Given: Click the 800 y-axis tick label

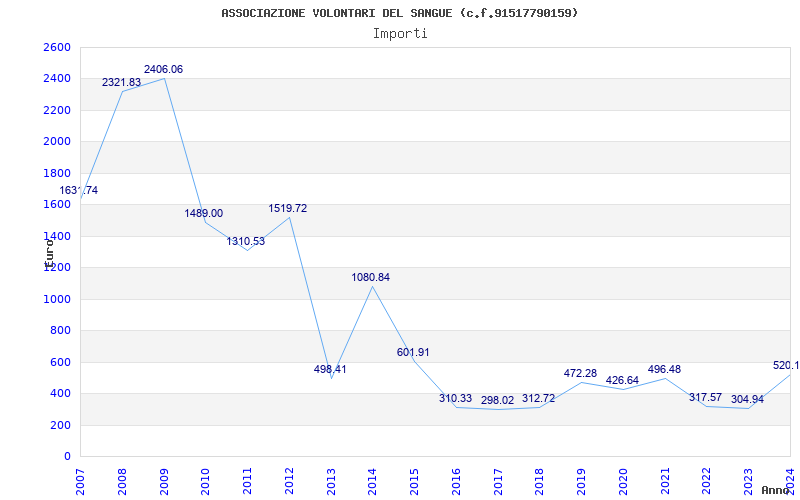Looking at the screenshot, I should pyautogui.click(x=60, y=331).
